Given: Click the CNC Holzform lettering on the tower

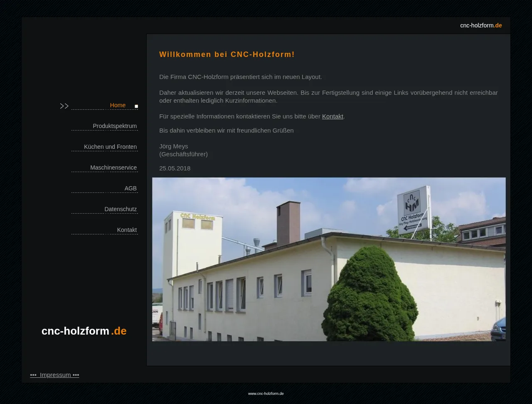Looking at the screenshot, I should [x=197, y=217].
